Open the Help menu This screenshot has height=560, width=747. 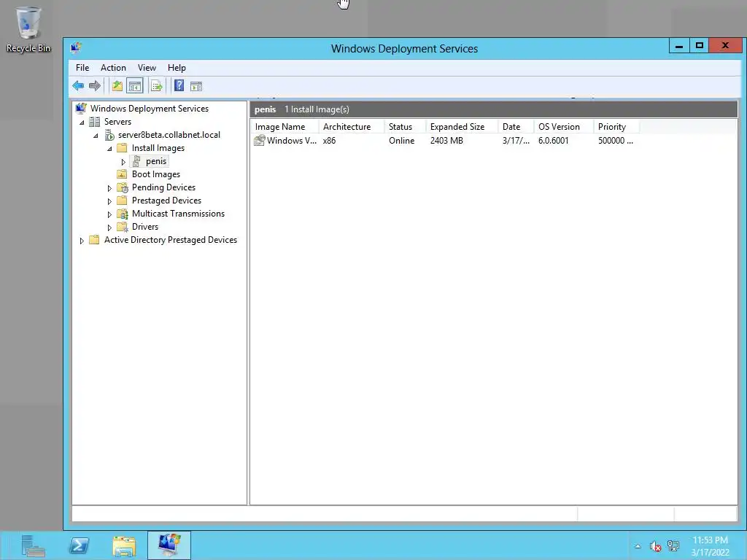[x=177, y=68]
